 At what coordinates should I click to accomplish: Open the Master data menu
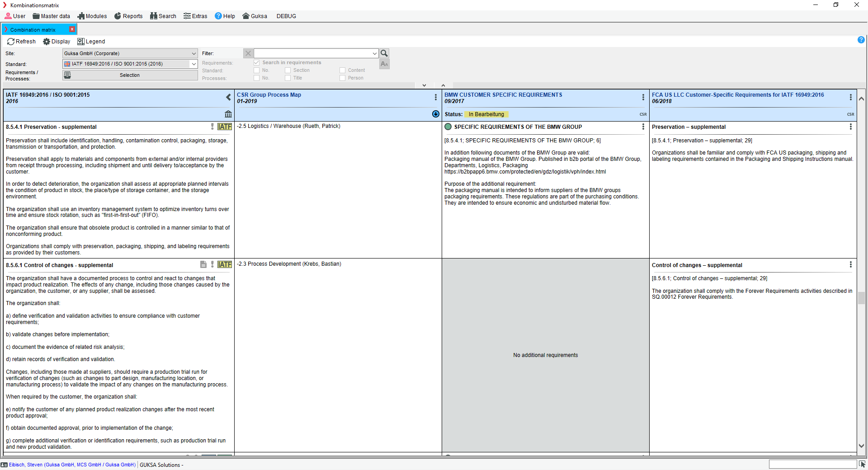click(51, 16)
